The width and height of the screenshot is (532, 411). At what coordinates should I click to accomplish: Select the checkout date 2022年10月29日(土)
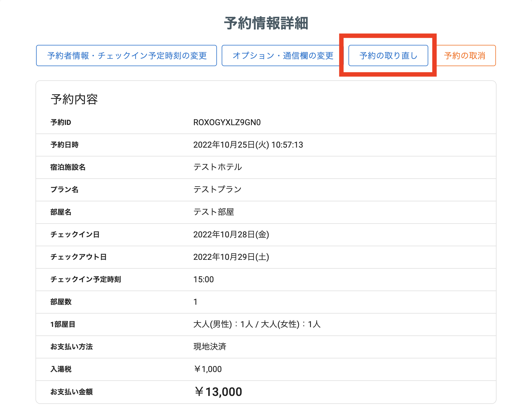pyautogui.click(x=231, y=257)
